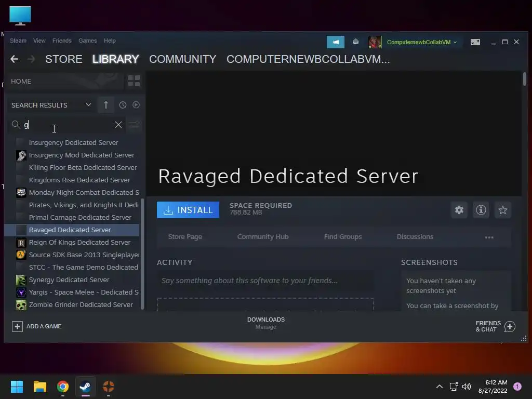Click the user avatar picture
The image size is (532, 399).
click(x=375, y=42)
